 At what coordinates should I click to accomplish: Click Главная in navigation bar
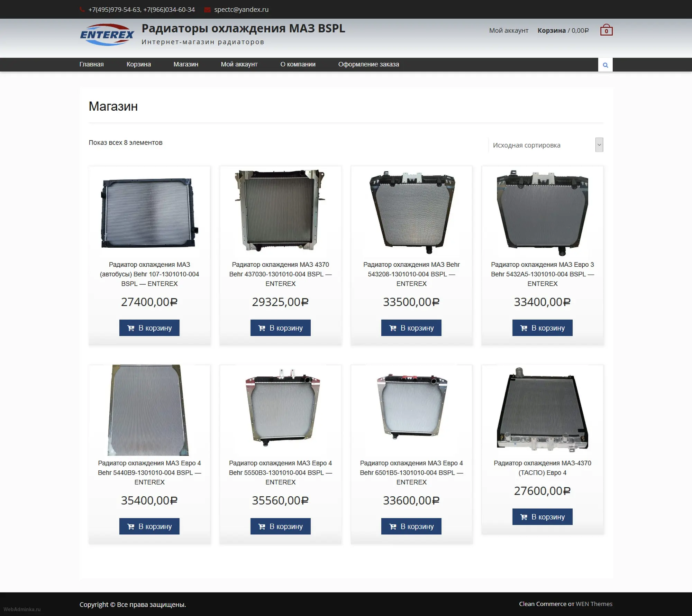[x=91, y=64]
